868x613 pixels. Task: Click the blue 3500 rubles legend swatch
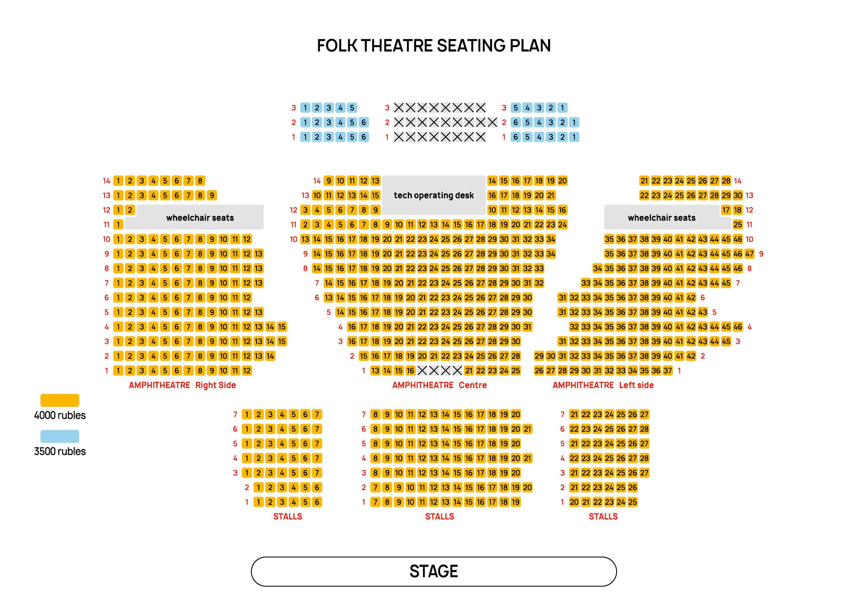coord(60,436)
